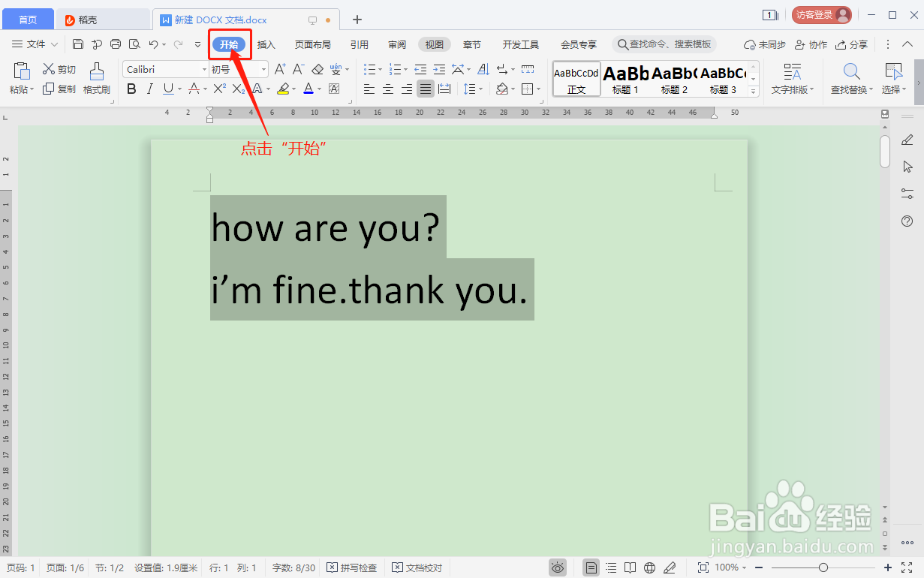The image size is (924, 578).
Task: Open the 页面布局 Page Layout tab
Action: click(312, 44)
